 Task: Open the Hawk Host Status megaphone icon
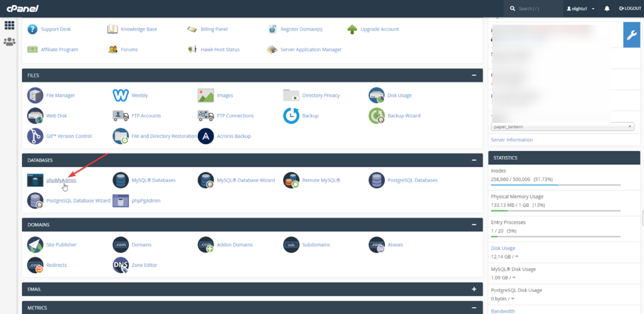point(192,49)
